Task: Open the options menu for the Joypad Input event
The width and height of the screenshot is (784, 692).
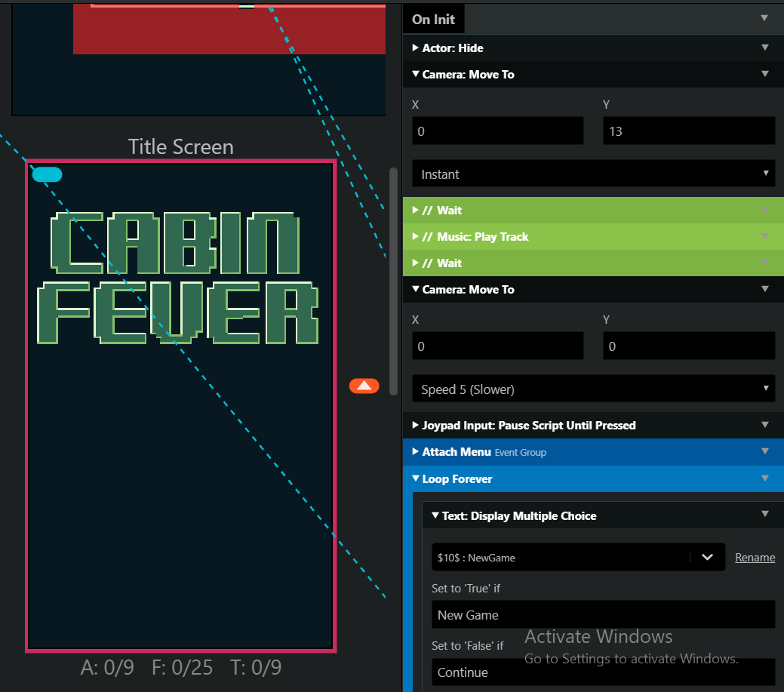Action: [x=765, y=425]
